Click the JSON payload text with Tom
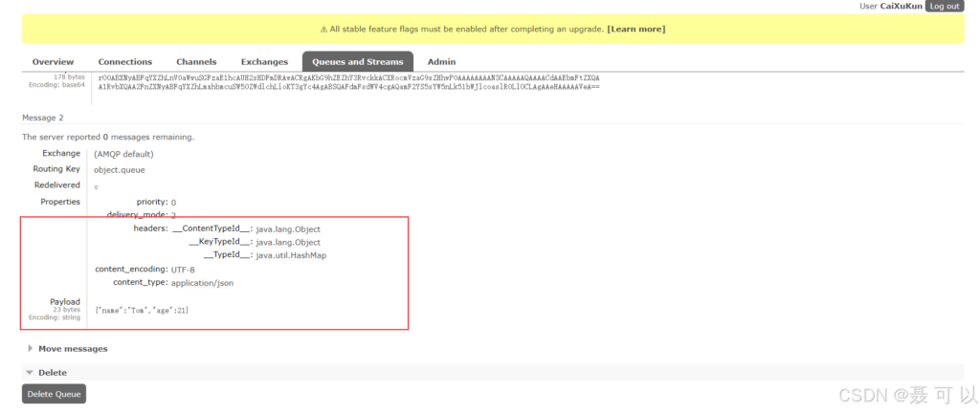The image size is (980, 412). click(142, 310)
